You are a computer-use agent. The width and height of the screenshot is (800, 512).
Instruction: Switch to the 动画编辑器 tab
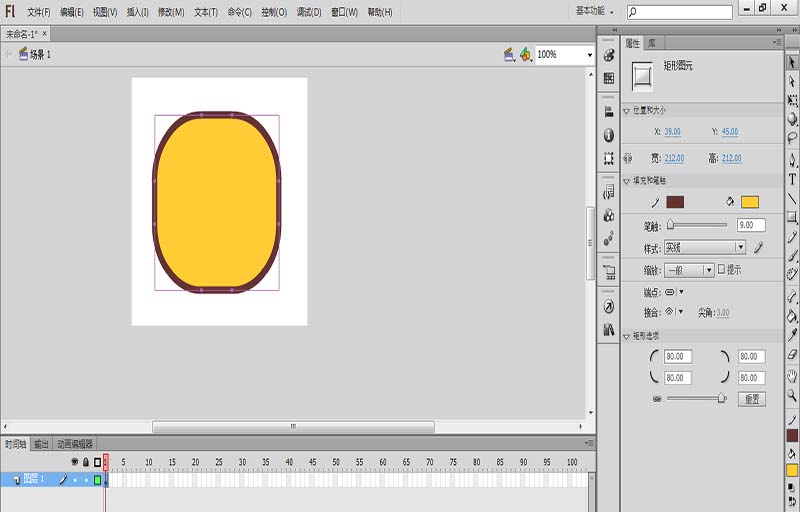(75, 444)
